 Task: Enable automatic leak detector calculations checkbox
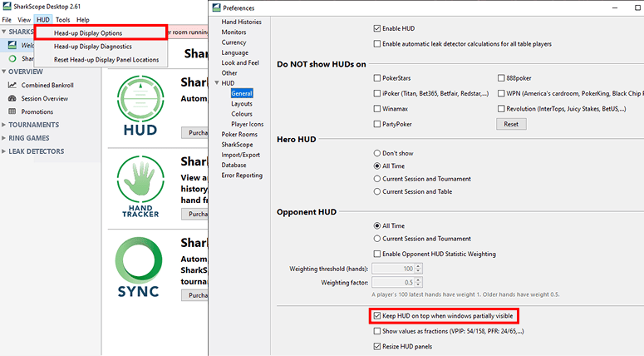pyautogui.click(x=377, y=43)
